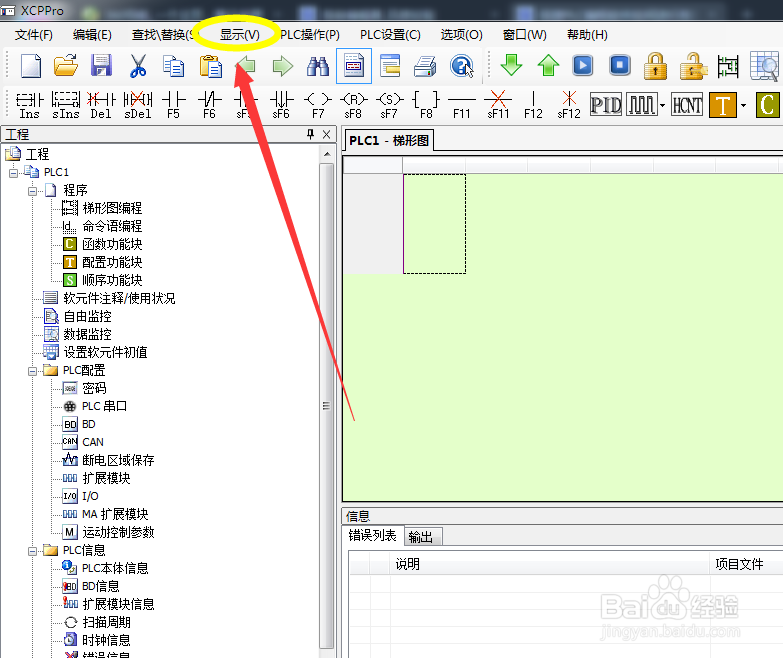Insert falling edge contact sF6
This screenshot has height=658, width=783.
click(x=281, y=105)
